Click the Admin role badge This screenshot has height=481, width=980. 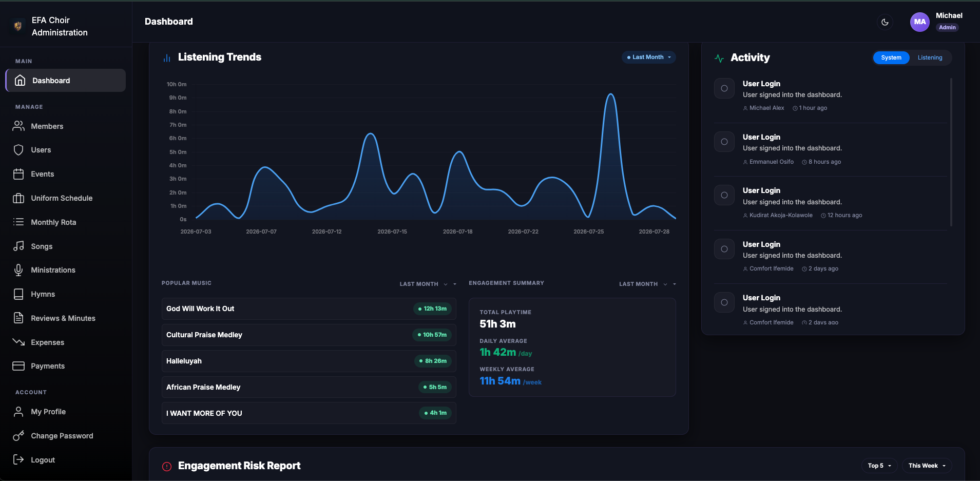tap(947, 27)
